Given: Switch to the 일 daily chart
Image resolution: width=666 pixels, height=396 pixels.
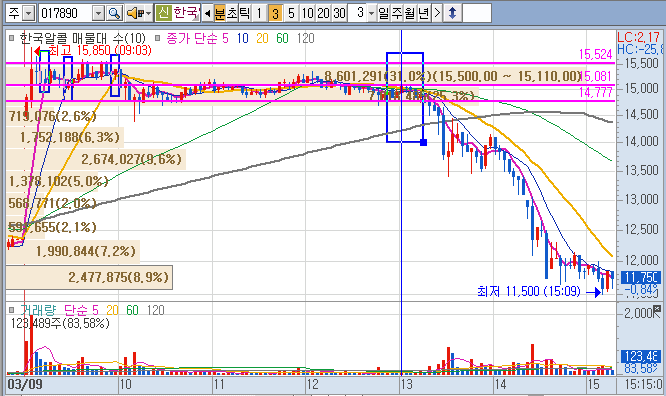Looking at the screenshot, I should click(x=384, y=13).
